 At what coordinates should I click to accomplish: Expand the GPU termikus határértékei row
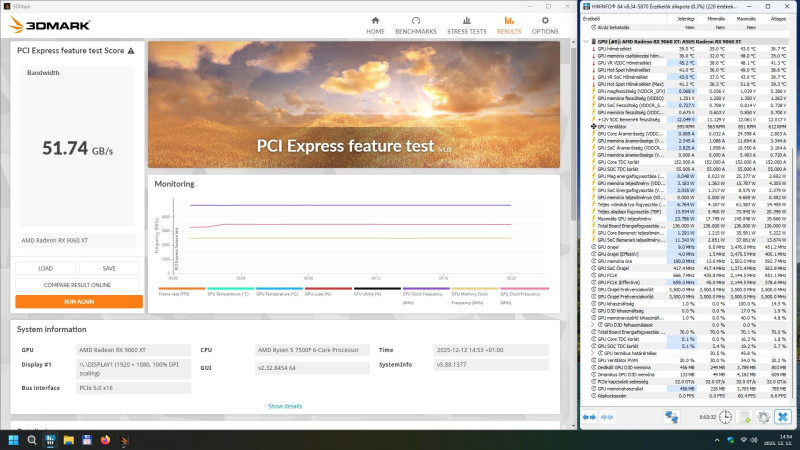click(593, 353)
